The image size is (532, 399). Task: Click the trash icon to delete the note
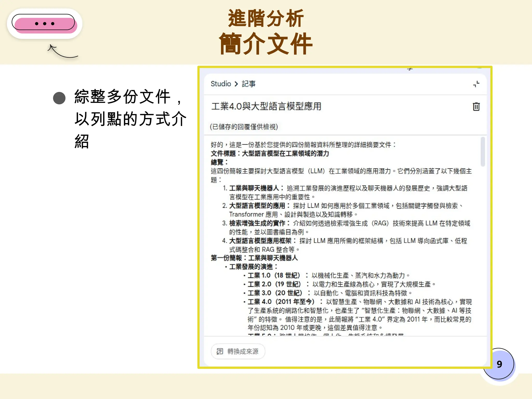pos(476,107)
